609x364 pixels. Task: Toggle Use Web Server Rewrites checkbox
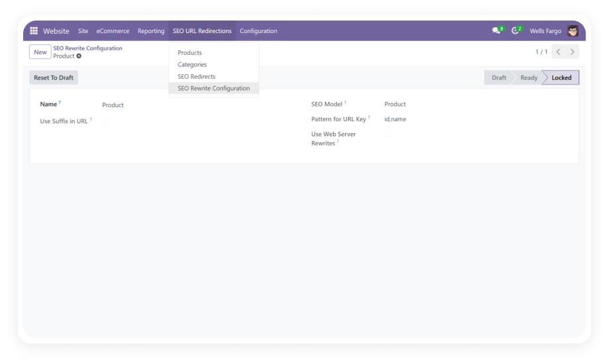[x=388, y=134]
